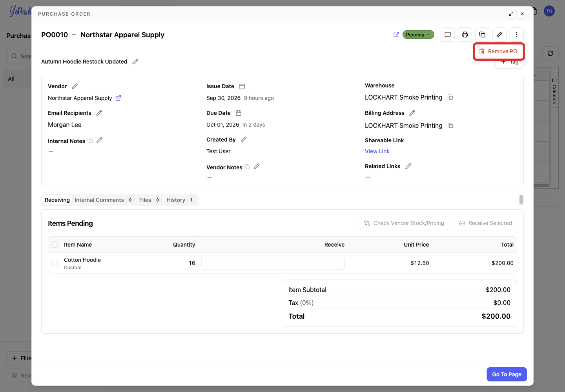Duplicate the purchase order
The height and width of the screenshot is (392, 565).
pos(482,34)
